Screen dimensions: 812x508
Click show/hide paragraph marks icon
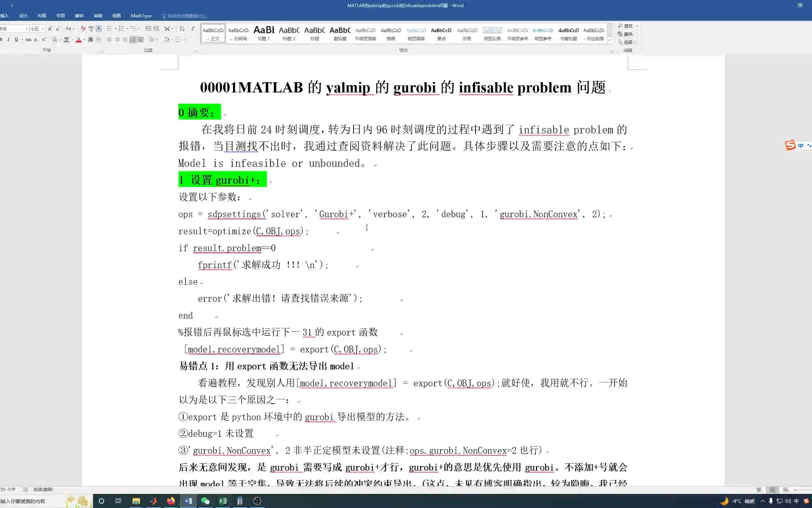click(193, 29)
